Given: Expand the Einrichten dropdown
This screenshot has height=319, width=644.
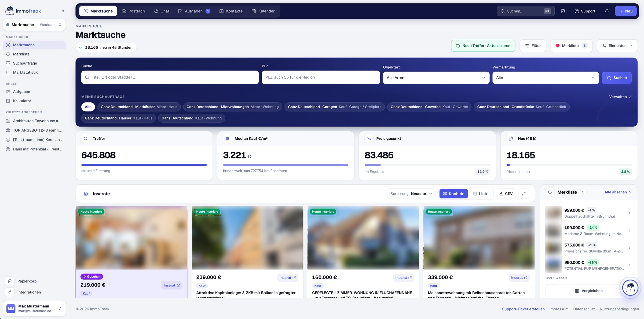Looking at the screenshot, I should [x=617, y=46].
